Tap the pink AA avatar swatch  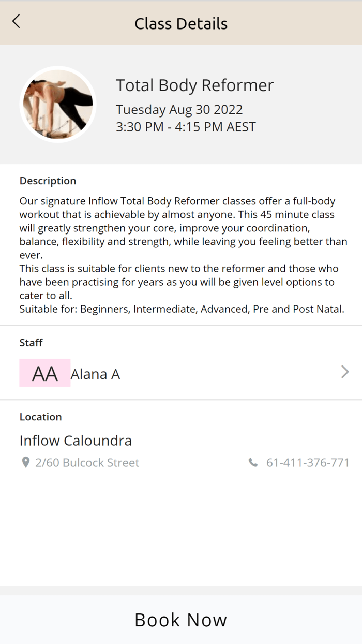pos(44,372)
